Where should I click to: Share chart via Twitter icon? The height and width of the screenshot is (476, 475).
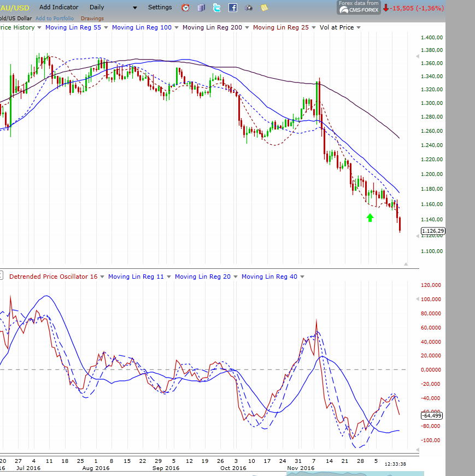[217, 8]
